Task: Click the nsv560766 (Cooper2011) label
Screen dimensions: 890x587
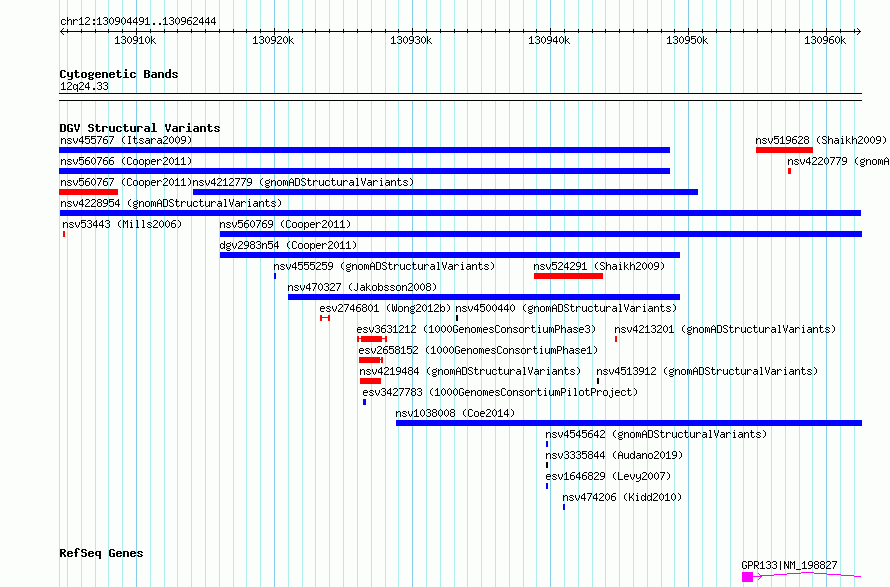Action: point(126,161)
